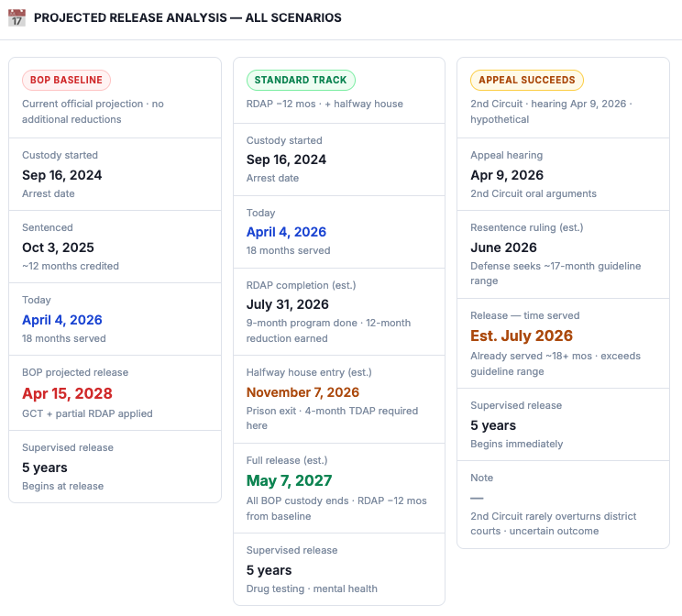Click the calendar icon beside the title
The height and width of the screenshot is (616, 682).
[17, 17]
